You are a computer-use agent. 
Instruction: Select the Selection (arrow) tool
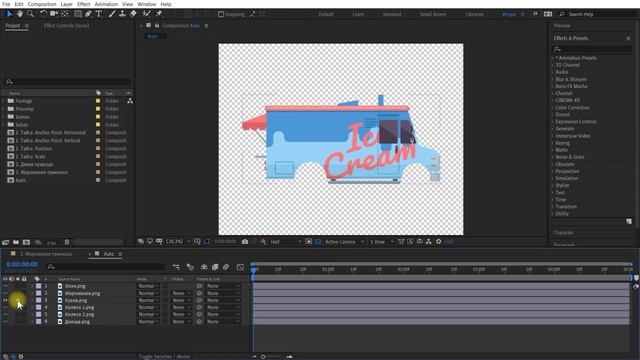click(9, 14)
